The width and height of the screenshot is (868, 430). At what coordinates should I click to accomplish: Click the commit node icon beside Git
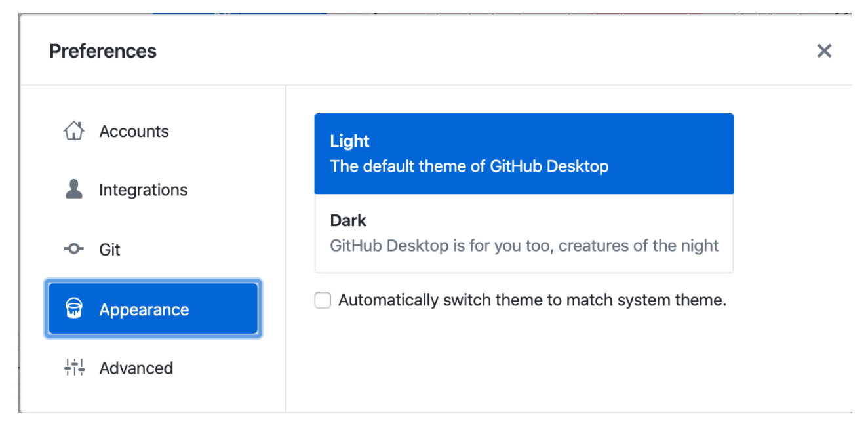74,249
